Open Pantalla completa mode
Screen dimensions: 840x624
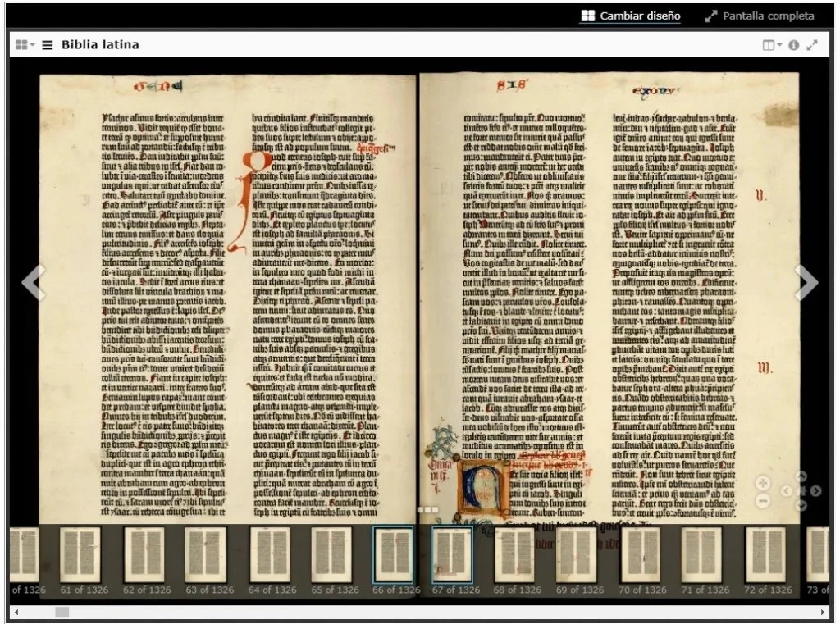point(759,16)
